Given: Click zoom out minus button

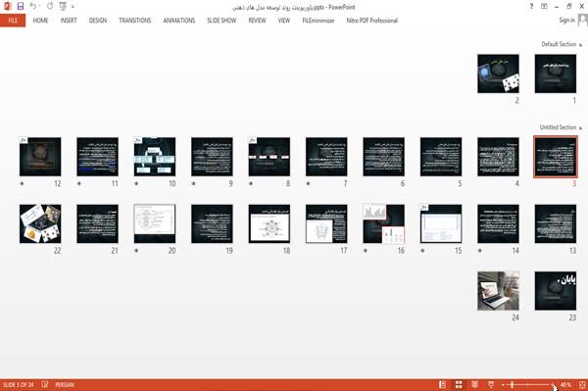Looking at the screenshot, I should click(503, 385).
